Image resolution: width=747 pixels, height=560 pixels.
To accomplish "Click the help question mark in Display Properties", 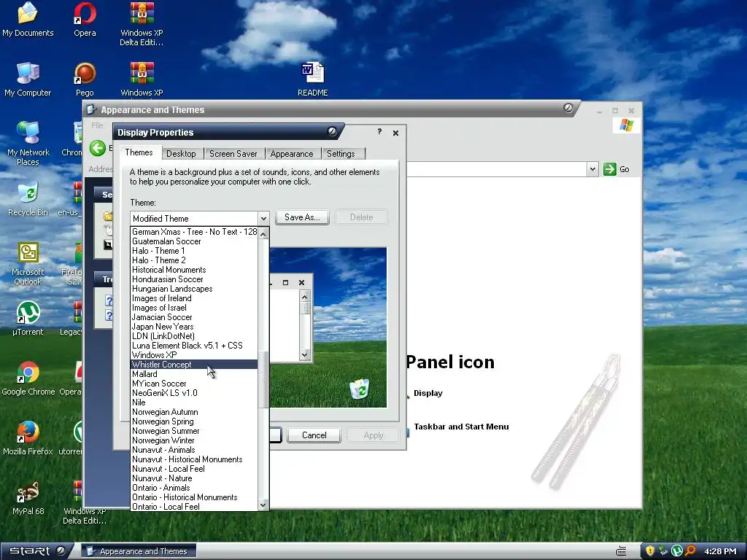I will pos(379,132).
